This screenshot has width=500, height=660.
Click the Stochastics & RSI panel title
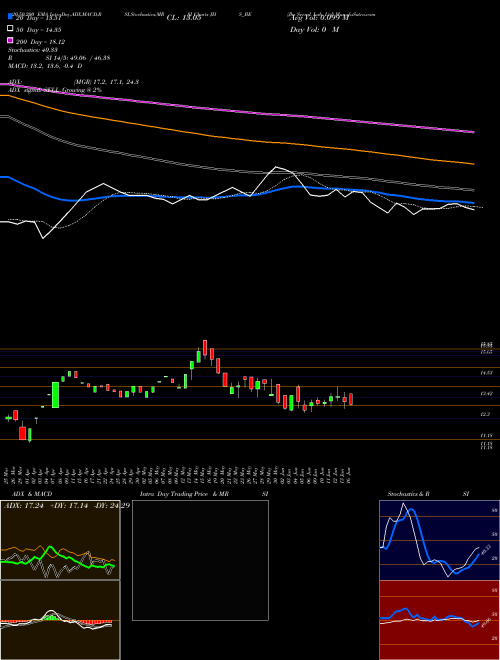coord(428,494)
